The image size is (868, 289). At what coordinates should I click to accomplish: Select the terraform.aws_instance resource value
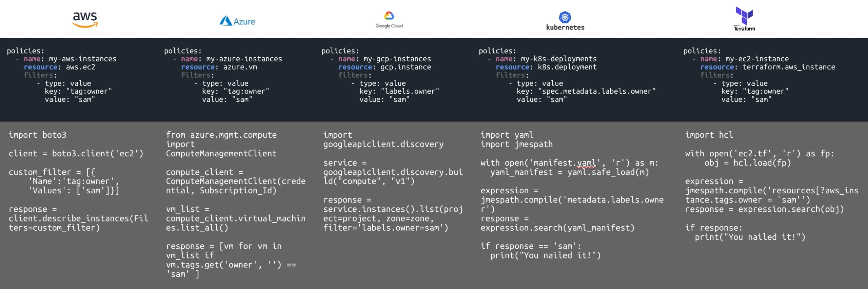click(x=789, y=67)
